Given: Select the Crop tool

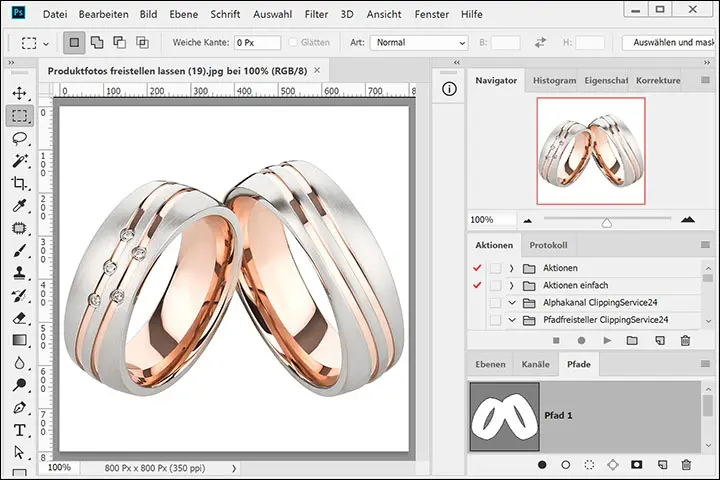Looking at the screenshot, I should (19, 183).
